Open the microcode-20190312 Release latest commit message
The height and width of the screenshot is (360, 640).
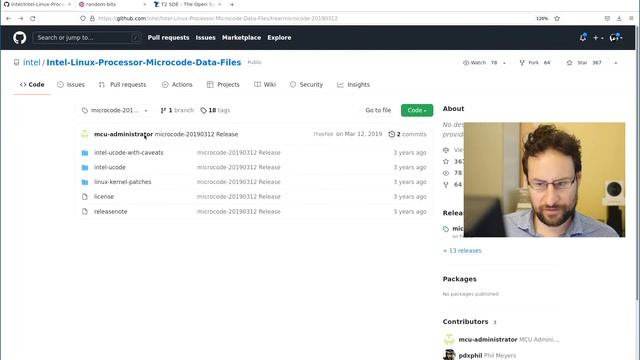coord(196,134)
